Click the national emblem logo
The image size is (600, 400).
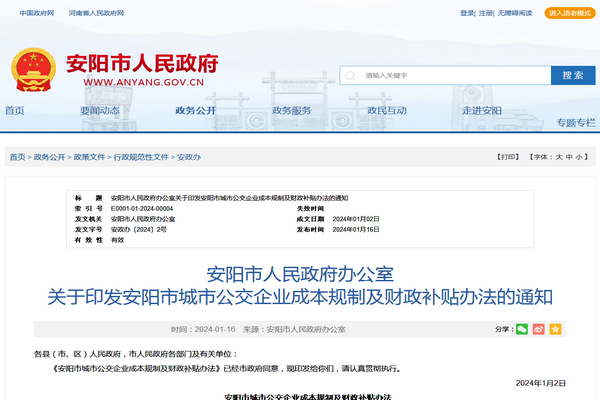tap(34, 71)
